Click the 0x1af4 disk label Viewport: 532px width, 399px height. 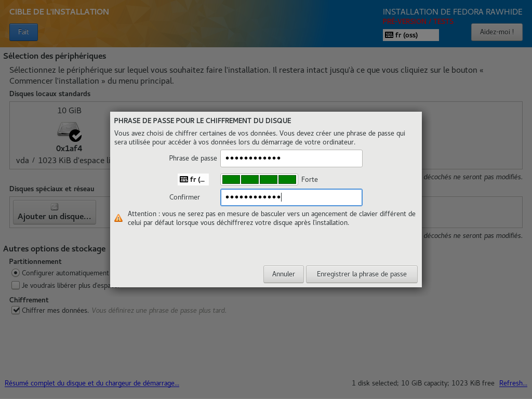coord(69,149)
